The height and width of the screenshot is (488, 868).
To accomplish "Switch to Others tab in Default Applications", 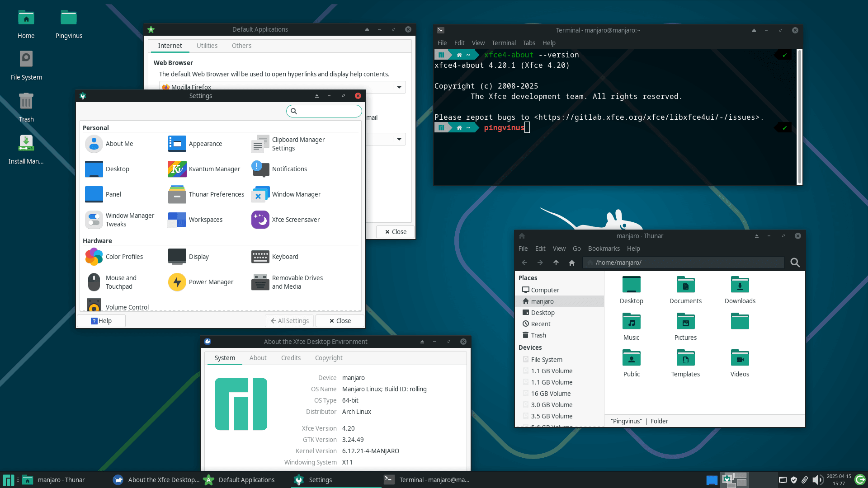I will click(x=241, y=46).
